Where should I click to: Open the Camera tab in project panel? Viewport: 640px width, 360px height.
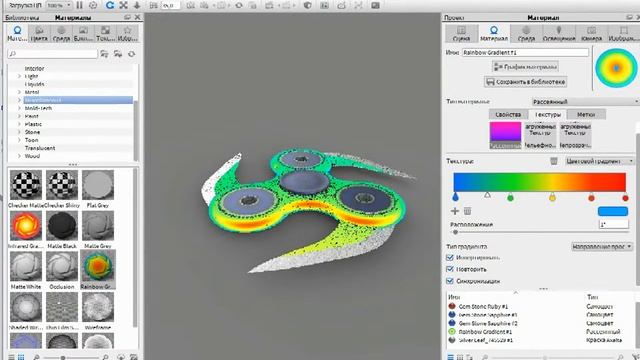pyautogui.click(x=591, y=33)
